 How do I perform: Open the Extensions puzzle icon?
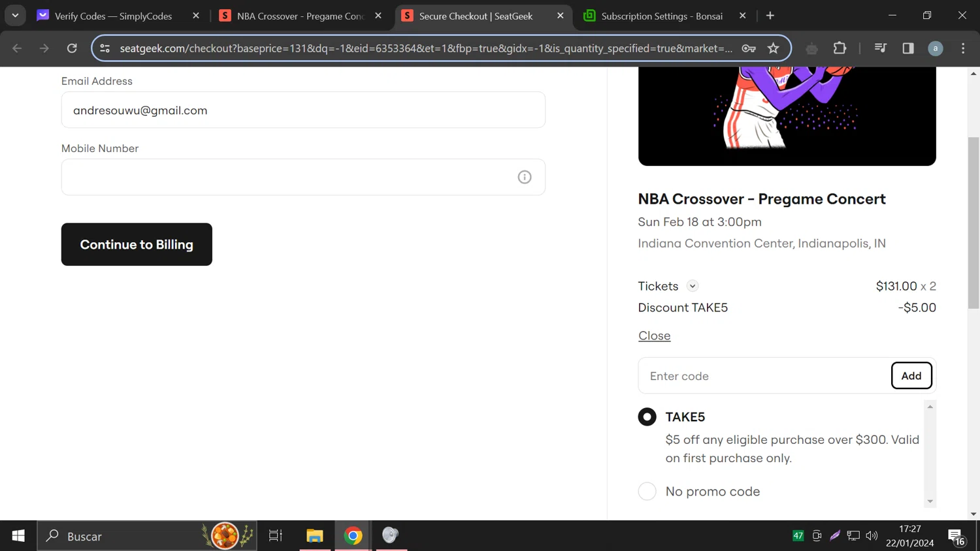840,48
